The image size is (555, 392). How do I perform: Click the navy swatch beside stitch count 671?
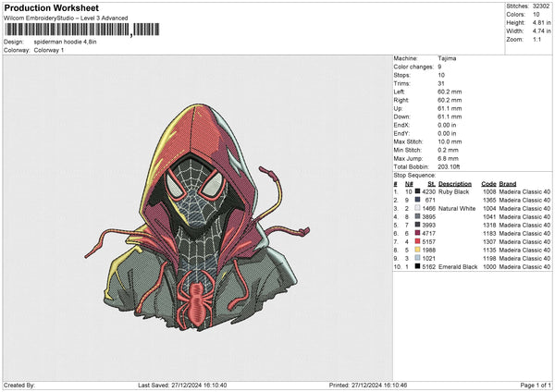(418, 200)
